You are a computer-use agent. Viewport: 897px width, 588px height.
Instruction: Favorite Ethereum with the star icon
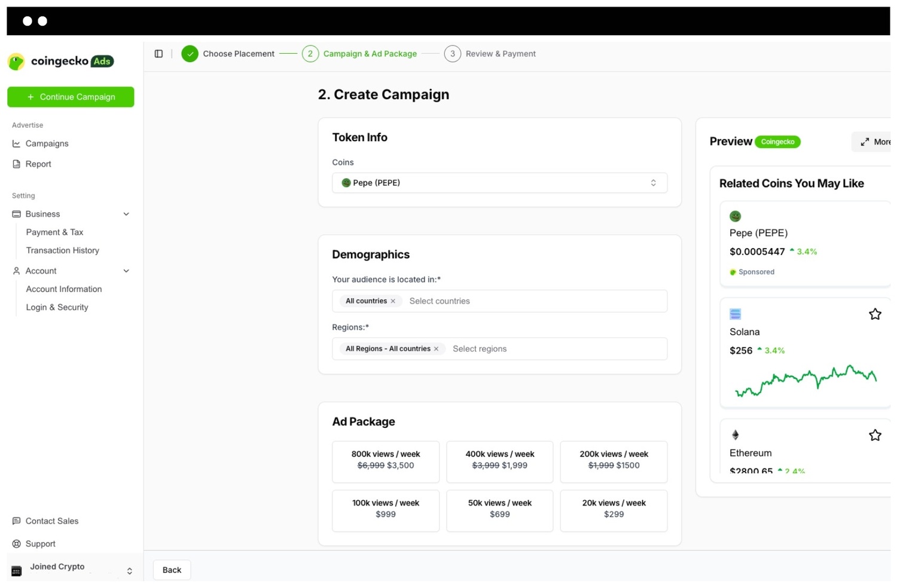click(x=875, y=435)
